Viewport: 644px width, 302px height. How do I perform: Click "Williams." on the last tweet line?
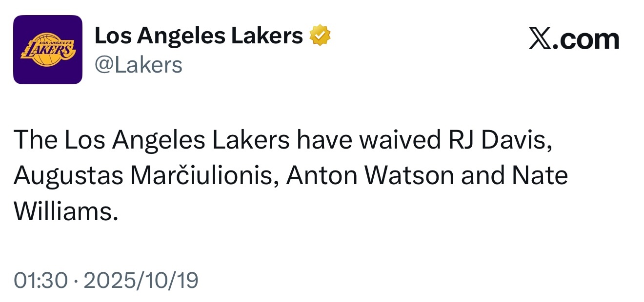[66, 211]
